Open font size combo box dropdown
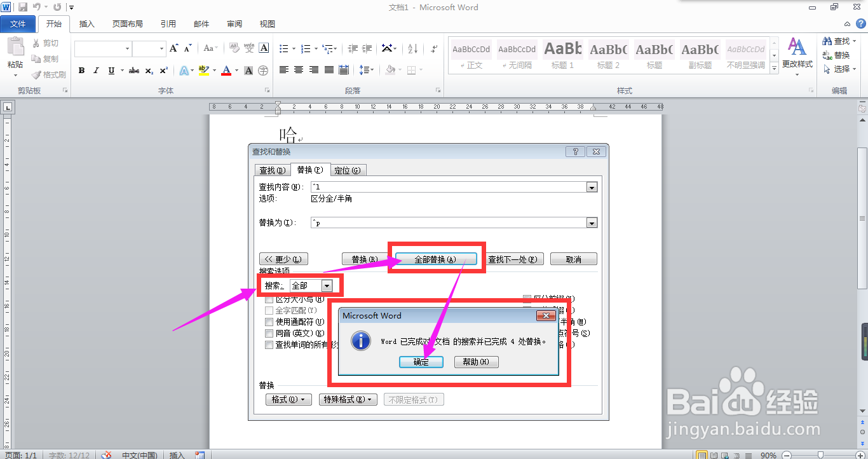The height and width of the screenshot is (459, 868). (x=161, y=48)
